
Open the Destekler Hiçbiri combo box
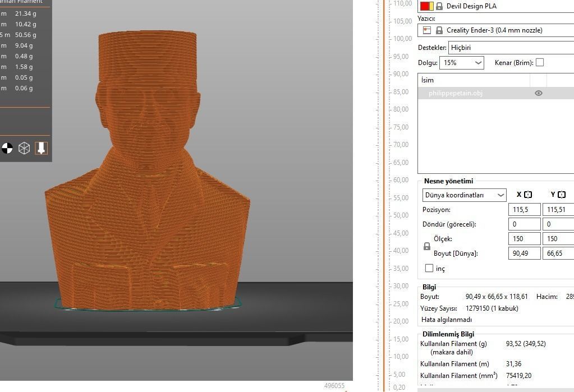pos(511,48)
